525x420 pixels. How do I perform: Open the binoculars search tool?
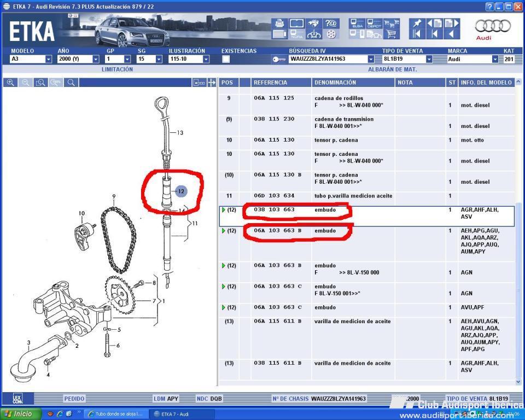coord(314,24)
